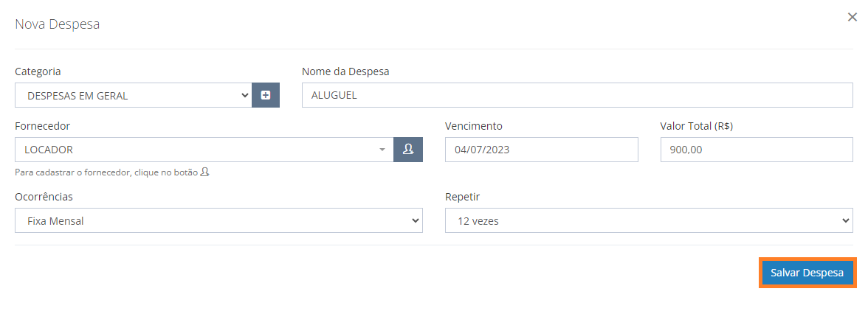
Task: Expand the Fornecedor combo box arrow
Action: [382, 150]
